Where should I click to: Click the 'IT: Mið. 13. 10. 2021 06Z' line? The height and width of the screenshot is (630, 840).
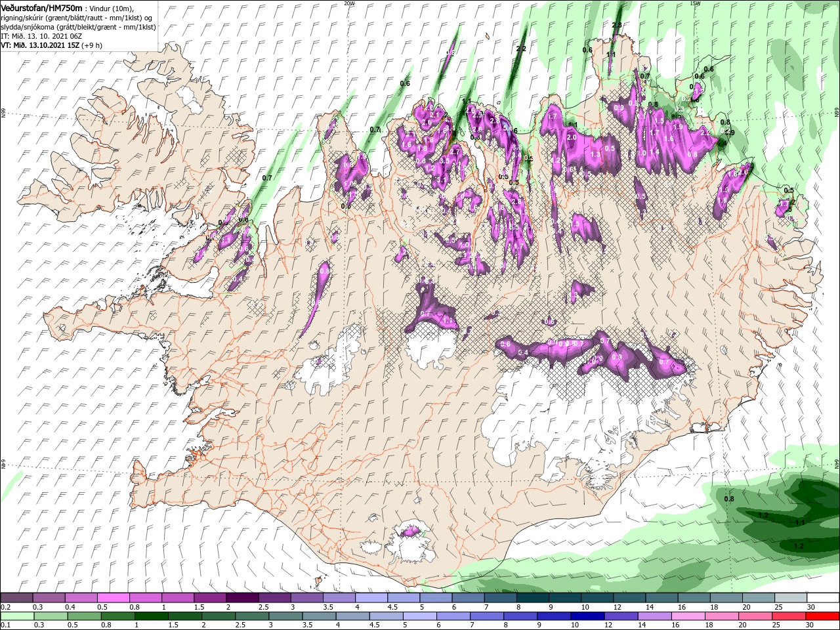point(41,37)
